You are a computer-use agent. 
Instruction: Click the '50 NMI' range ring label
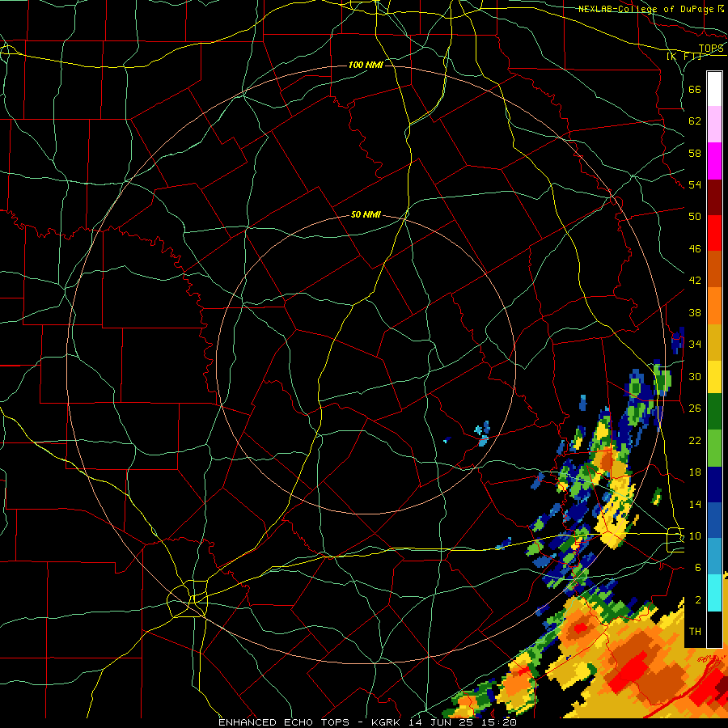pyautogui.click(x=366, y=214)
